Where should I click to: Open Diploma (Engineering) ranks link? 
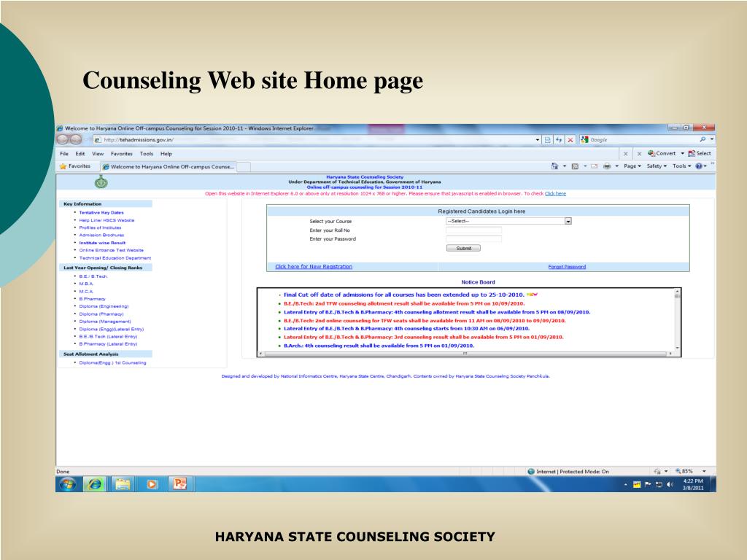[x=104, y=307]
